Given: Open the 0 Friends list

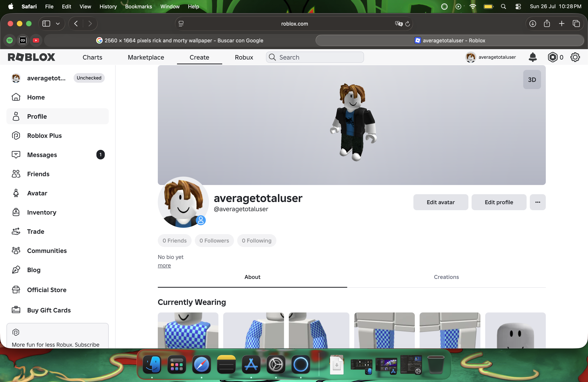Looking at the screenshot, I should coord(174,240).
